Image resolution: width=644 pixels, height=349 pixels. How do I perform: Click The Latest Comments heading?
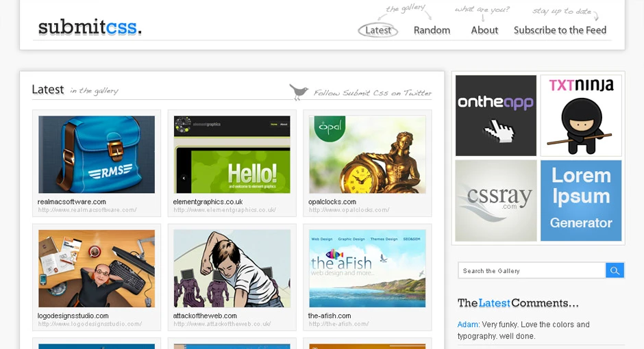click(x=518, y=303)
